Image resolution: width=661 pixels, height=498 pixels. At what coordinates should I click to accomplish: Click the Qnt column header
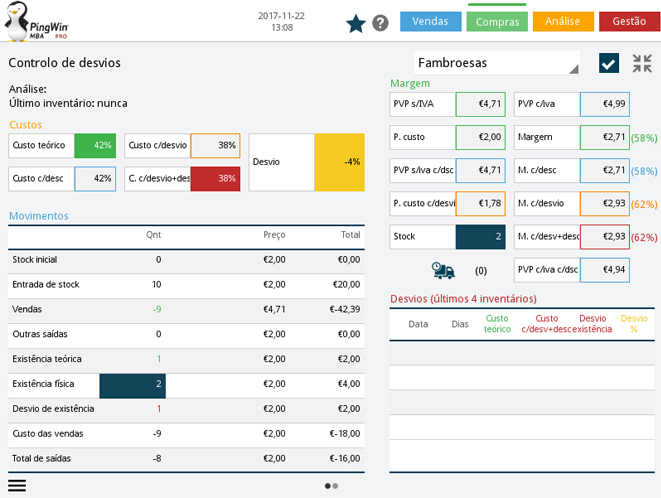(153, 235)
